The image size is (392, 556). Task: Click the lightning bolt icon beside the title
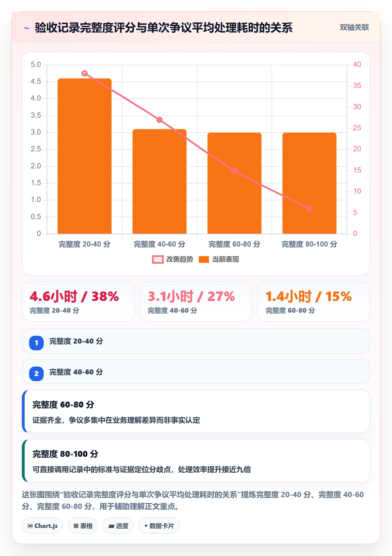coord(27,28)
